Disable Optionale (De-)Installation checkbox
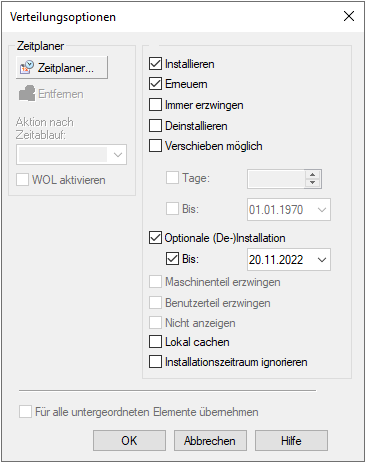 click(155, 238)
